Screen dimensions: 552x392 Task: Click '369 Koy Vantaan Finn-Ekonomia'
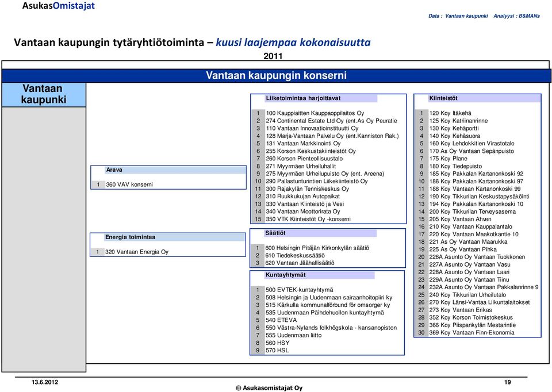(x=471, y=333)
